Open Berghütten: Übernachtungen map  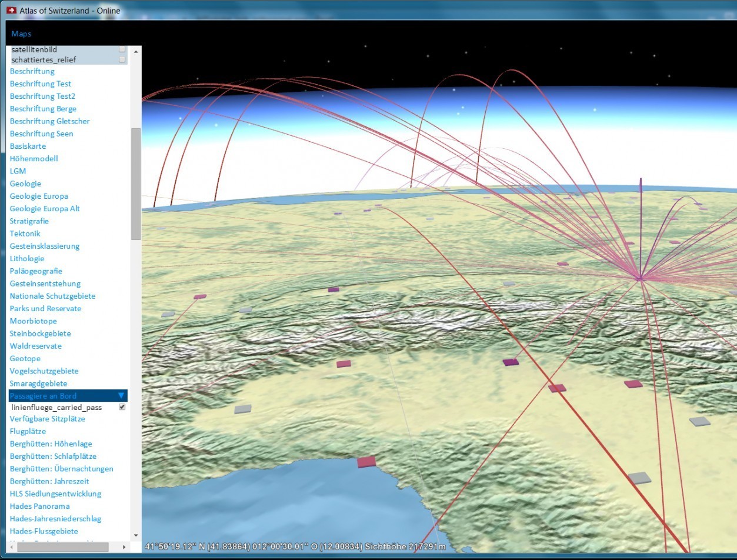[x=62, y=469]
